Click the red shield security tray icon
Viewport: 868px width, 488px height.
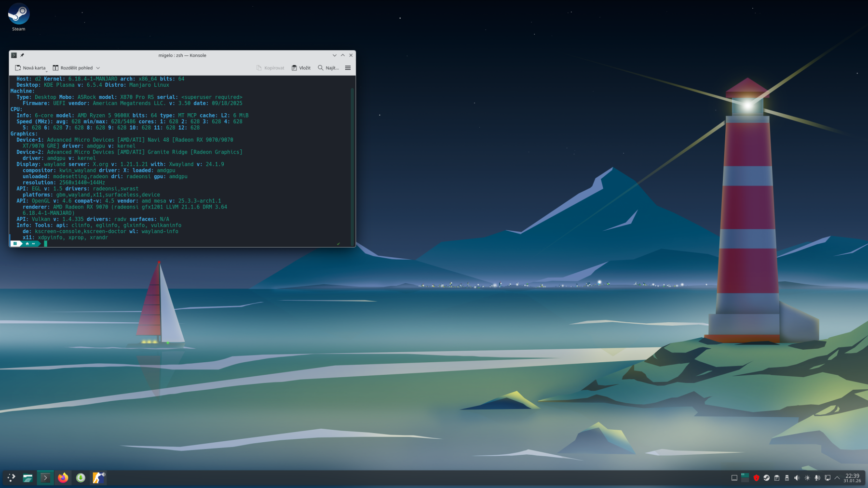756,478
